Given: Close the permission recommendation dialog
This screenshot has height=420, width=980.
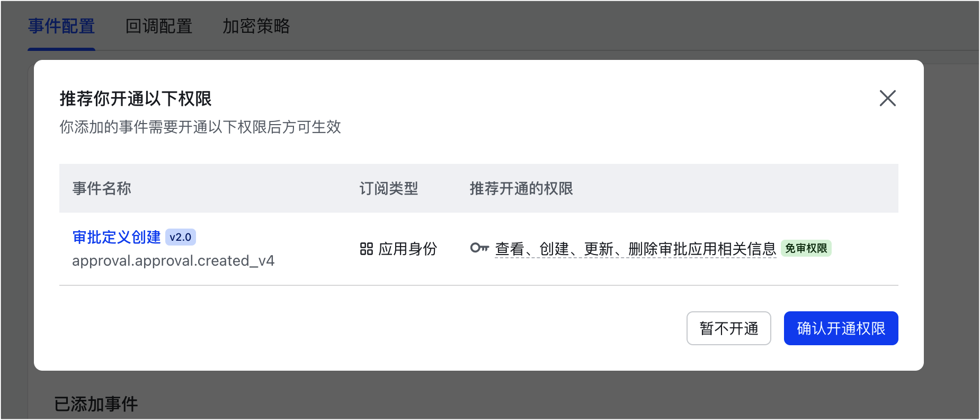Looking at the screenshot, I should point(887,98).
